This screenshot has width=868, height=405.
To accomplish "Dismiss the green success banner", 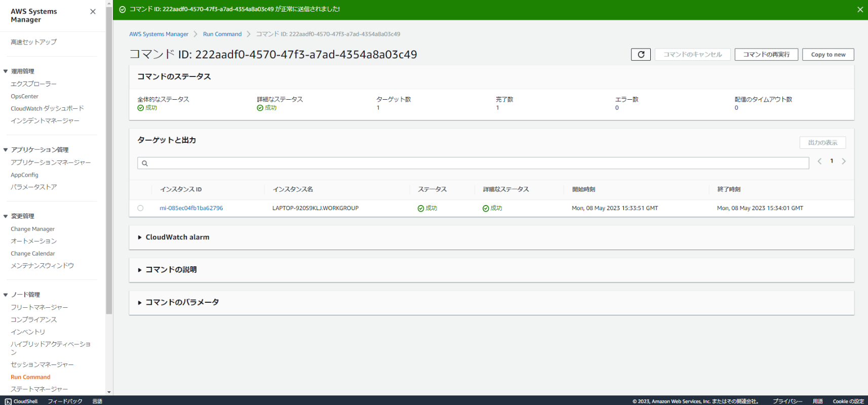I will pyautogui.click(x=860, y=10).
